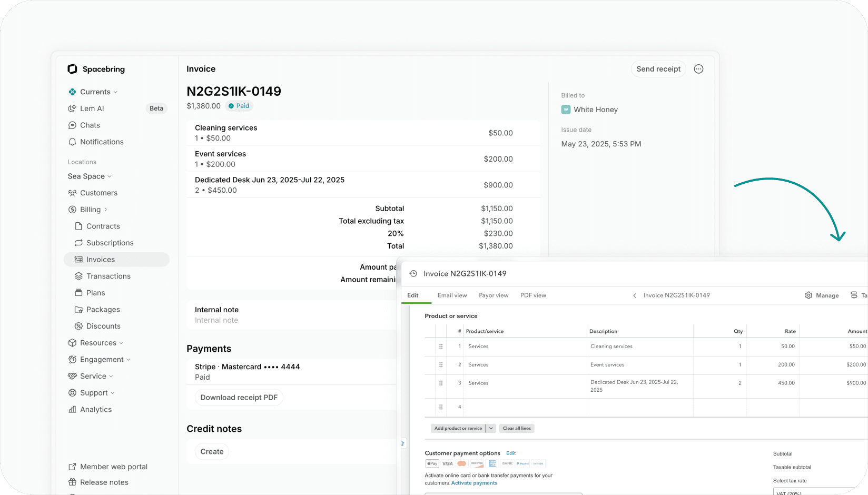868x495 pixels.
Task: Click Clear all lines button
Action: coord(517,429)
